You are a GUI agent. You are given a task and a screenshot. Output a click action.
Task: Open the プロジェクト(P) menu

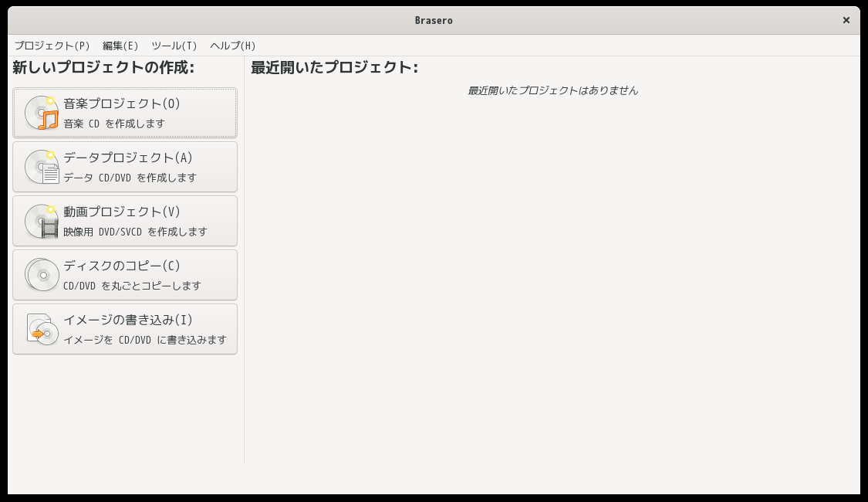point(52,46)
